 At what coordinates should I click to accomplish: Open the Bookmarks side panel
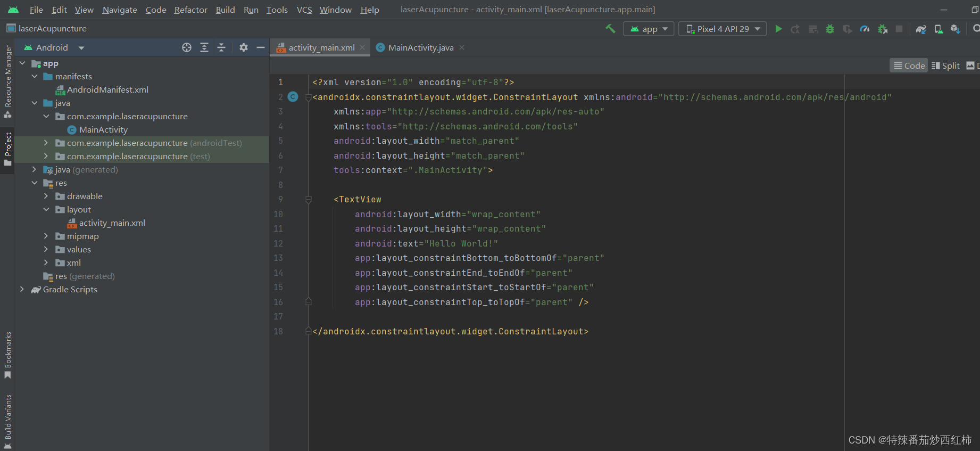(8, 356)
